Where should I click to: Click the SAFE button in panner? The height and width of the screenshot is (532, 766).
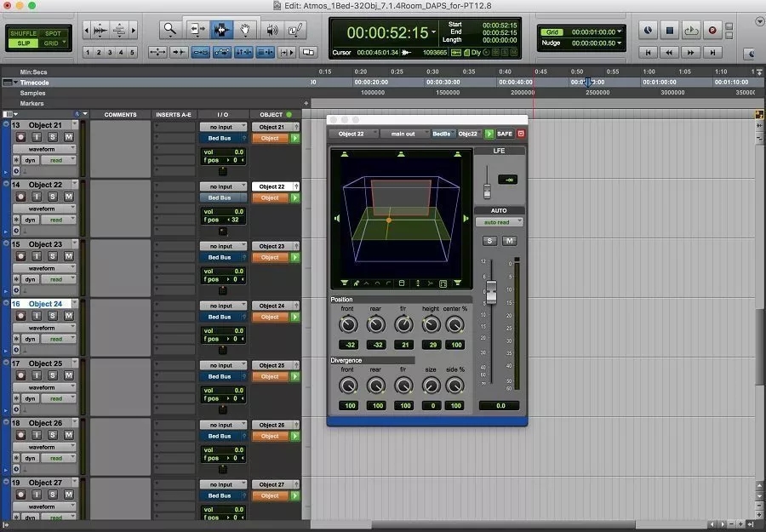coord(505,134)
